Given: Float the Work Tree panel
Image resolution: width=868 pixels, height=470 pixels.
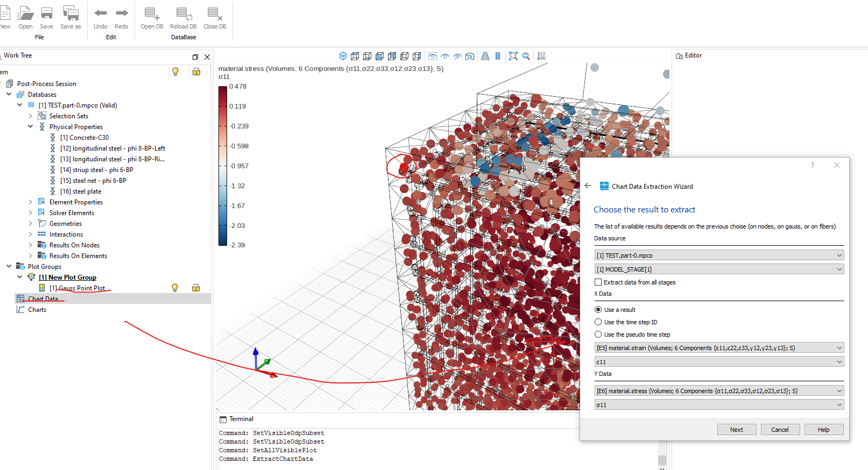Looking at the screenshot, I should pyautogui.click(x=195, y=56).
